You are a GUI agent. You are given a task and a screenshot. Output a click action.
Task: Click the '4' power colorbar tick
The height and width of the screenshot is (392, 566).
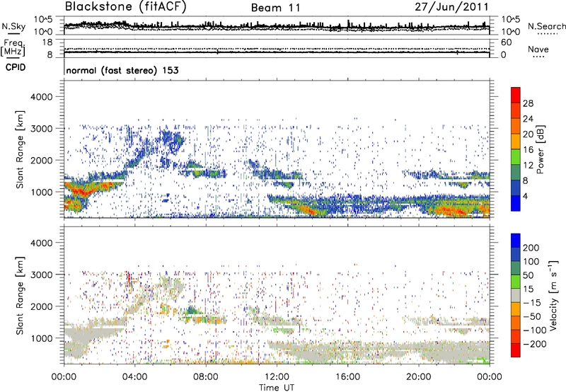(x=525, y=196)
